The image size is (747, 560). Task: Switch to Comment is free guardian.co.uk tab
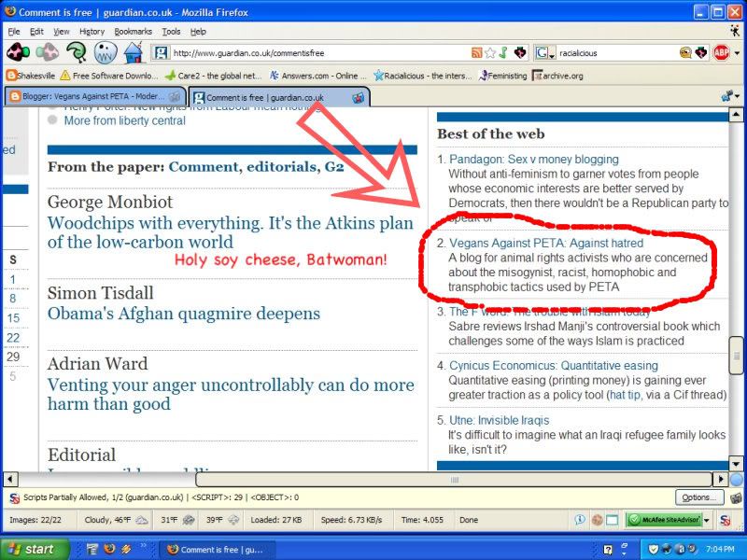pyautogui.click(x=279, y=97)
